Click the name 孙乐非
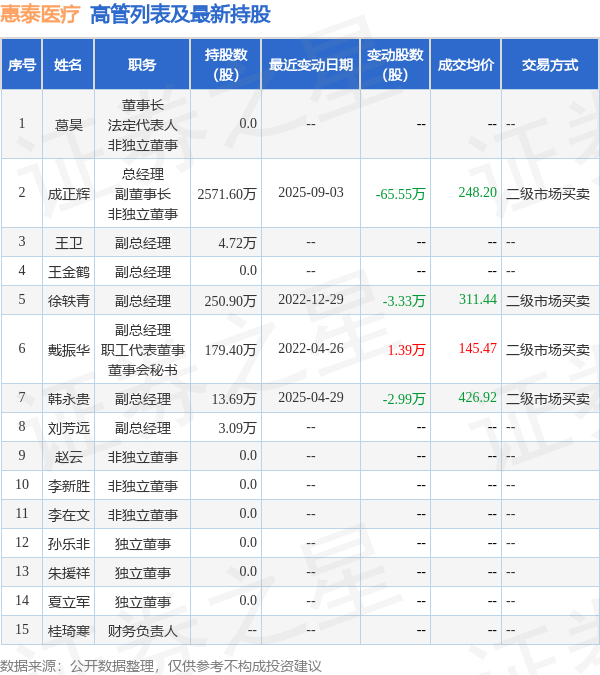 click(68, 544)
